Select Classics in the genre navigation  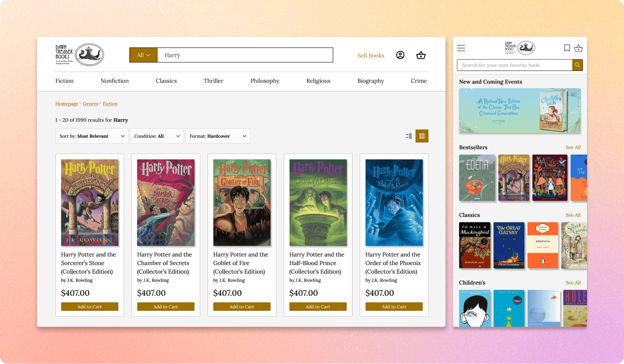click(166, 81)
